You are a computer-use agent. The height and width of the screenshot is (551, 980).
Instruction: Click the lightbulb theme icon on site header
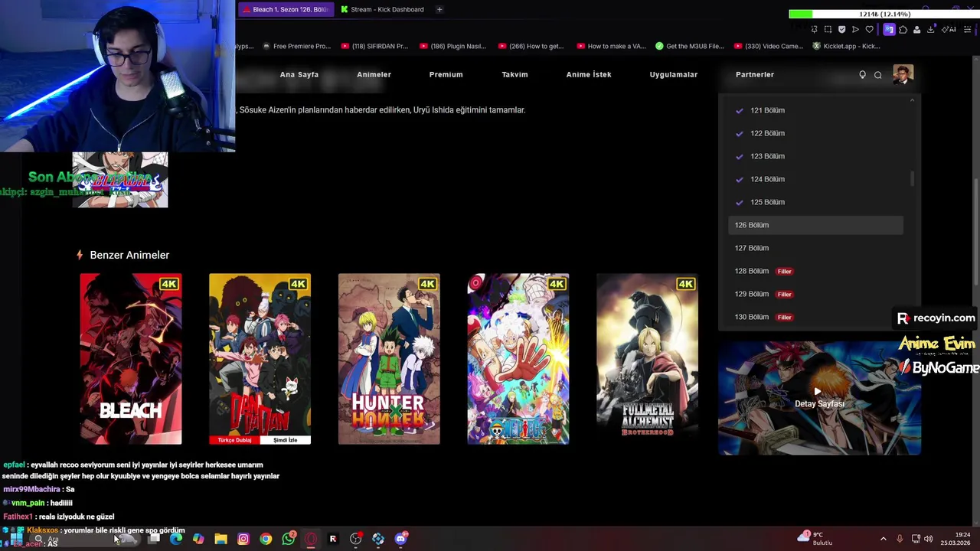(x=863, y=74)
